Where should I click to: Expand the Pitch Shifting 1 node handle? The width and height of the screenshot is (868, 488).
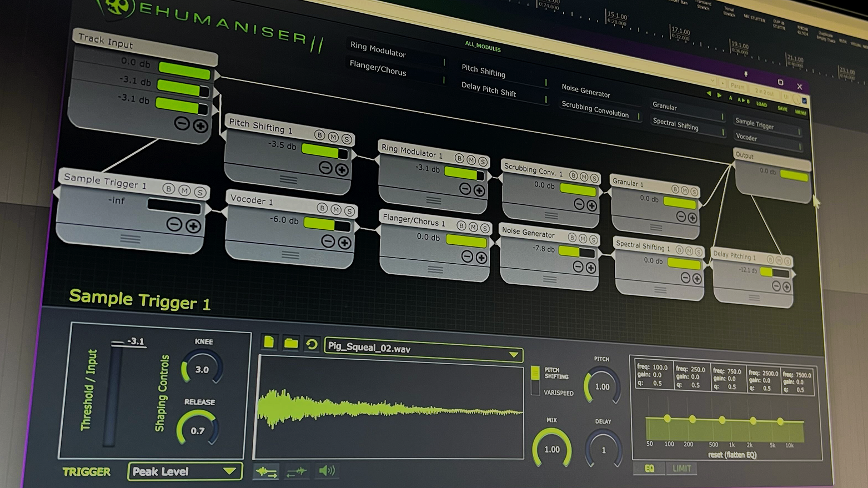288,180
